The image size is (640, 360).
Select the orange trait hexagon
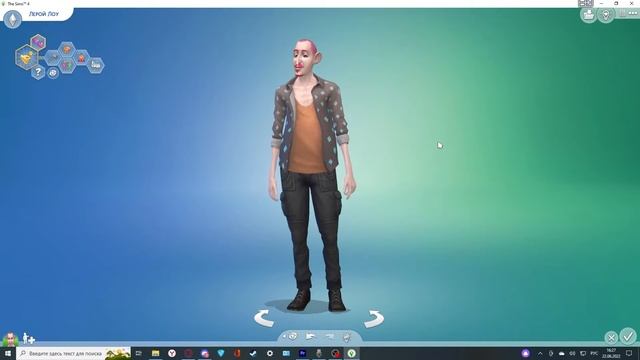pos(67,50)
